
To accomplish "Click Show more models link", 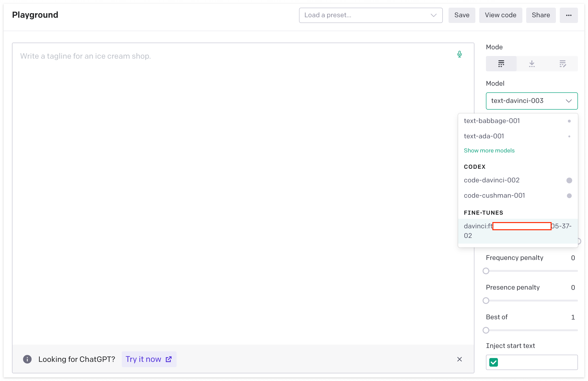I will pyautogui.click(x=489, y=151).
